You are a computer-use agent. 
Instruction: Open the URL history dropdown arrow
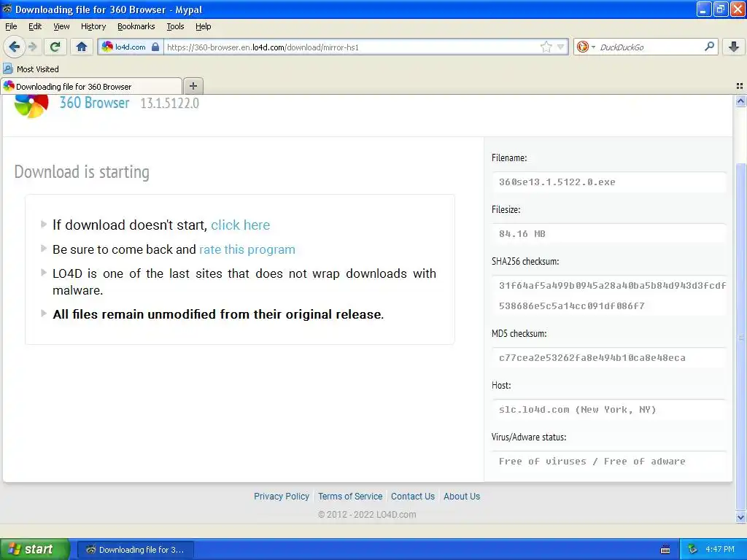[x=561, y=47]
